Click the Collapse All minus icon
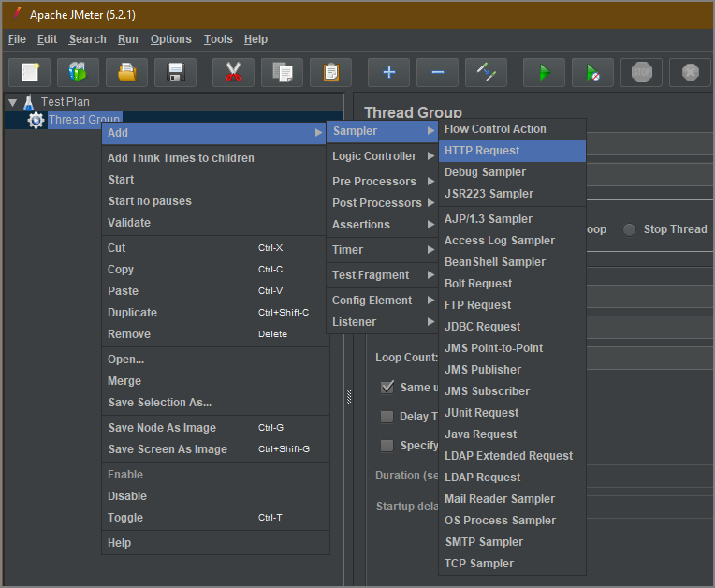Image resolution: width=715 pixels, height=588 pixels. point(438,72)
